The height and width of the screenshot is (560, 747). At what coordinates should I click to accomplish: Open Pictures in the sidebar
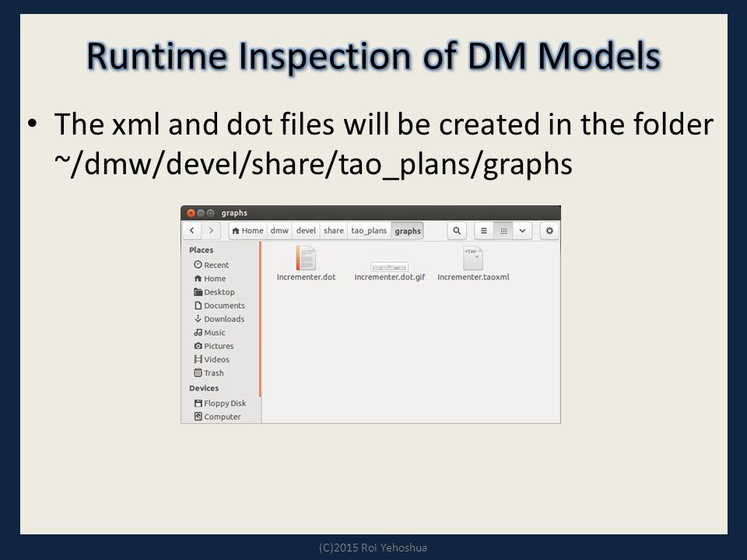coord(214,345)
